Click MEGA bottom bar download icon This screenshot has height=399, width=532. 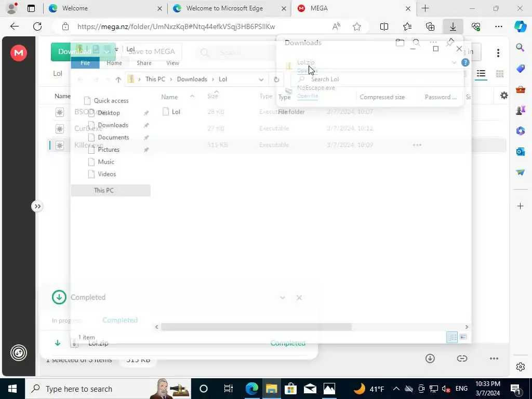430,358
